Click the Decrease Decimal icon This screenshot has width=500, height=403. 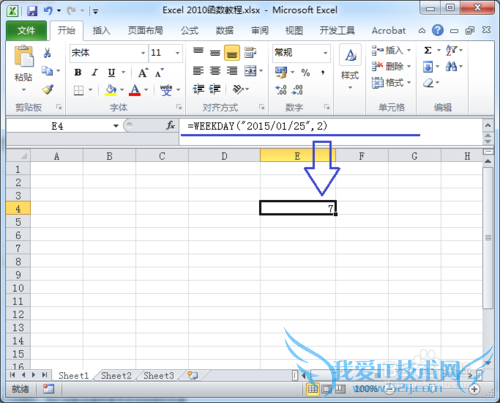297,89
